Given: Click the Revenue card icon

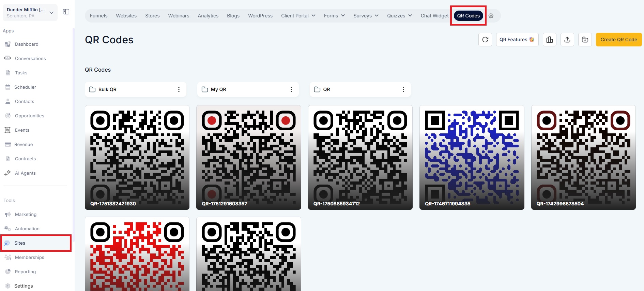Looking at the screenshot, I should pyautogui.click(x=8, y=144).
